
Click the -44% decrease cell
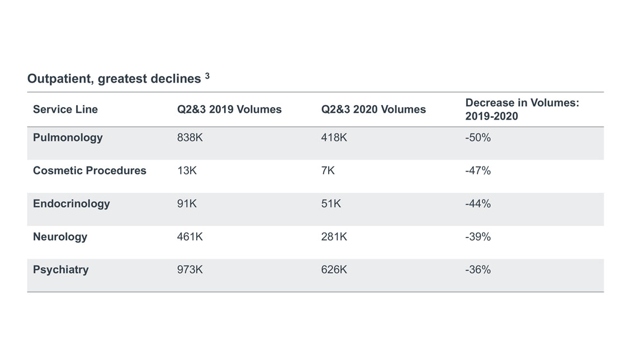click(x=477, y=203)
